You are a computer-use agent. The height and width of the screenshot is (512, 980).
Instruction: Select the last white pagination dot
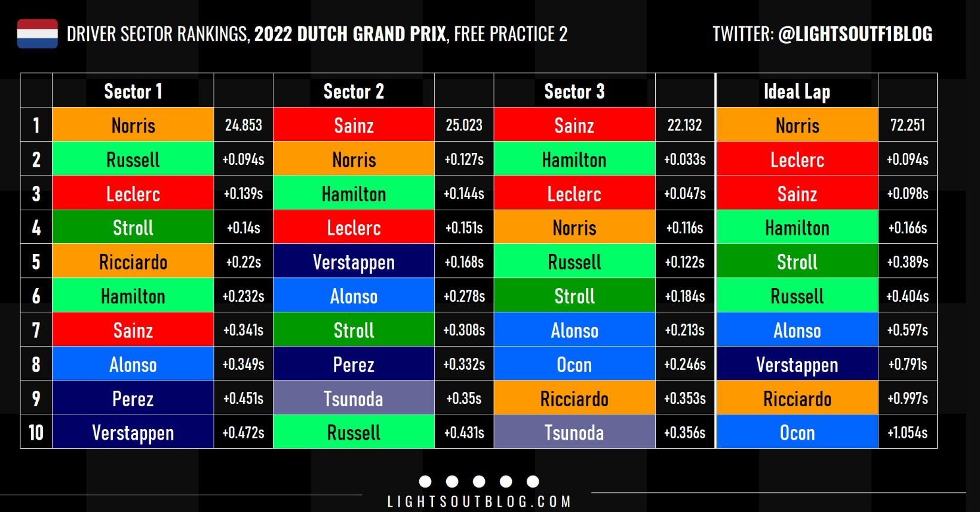(533, 482)
